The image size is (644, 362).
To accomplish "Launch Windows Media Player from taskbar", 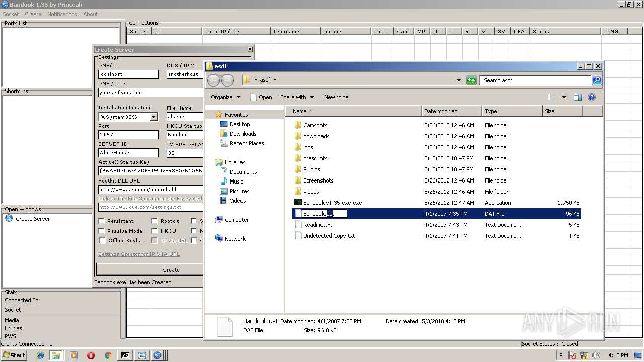I will click(74, 355).
